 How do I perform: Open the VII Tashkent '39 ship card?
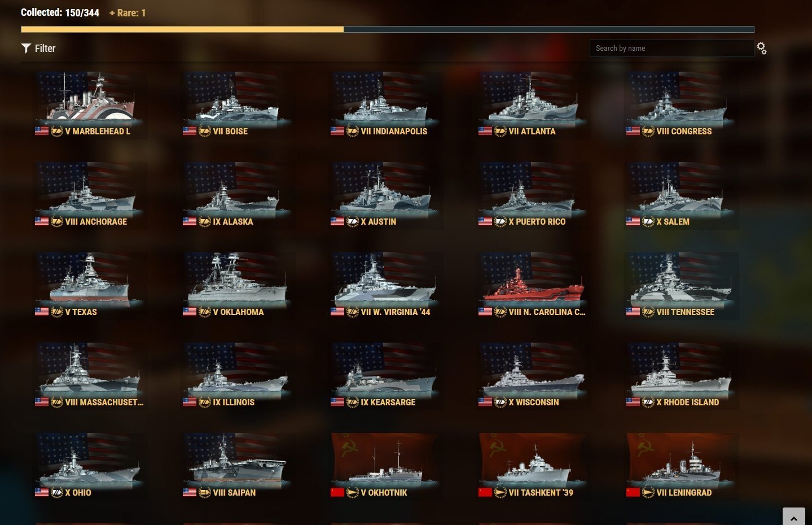point(533,466)
